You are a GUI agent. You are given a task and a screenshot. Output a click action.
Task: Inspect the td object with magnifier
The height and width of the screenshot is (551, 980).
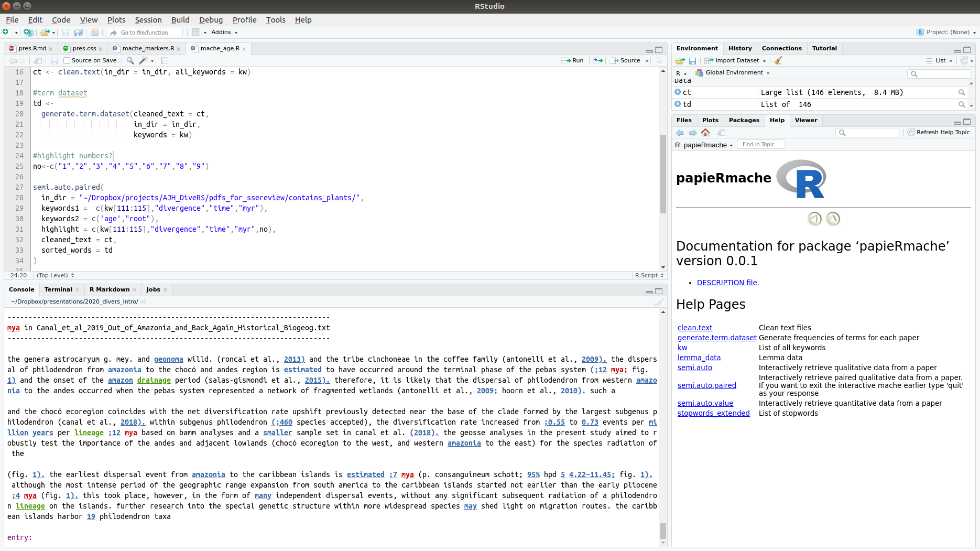click(x=962, y=105)
